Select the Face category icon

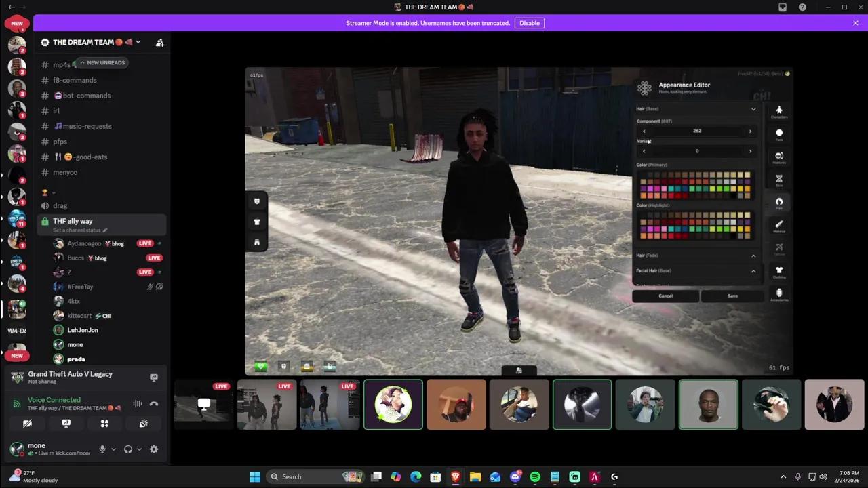click(x=779, y=133)
